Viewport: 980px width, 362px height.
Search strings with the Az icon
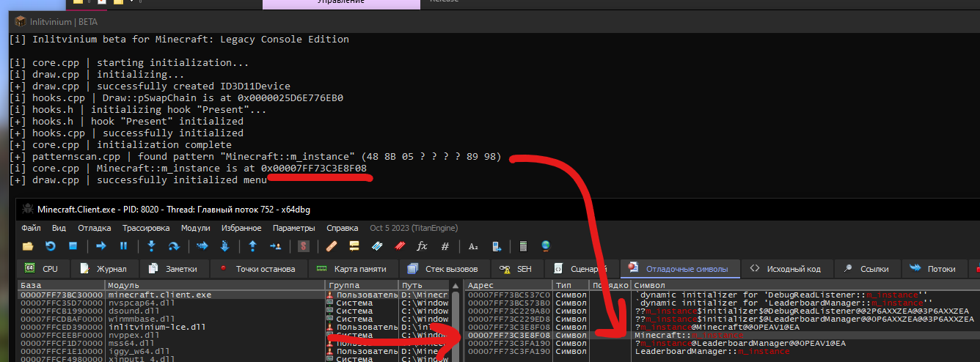[x=473, y=246]
